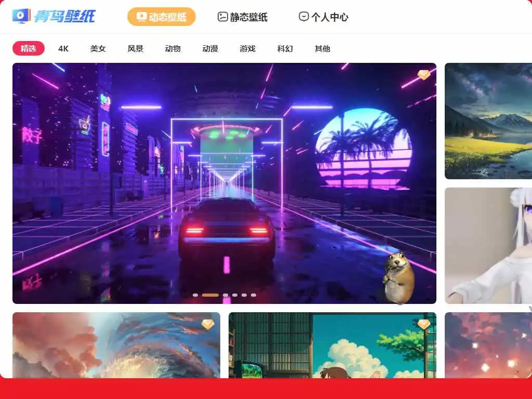Choose the 美女 category
Screen dimensions: 532x399
[x=98, y=48]
